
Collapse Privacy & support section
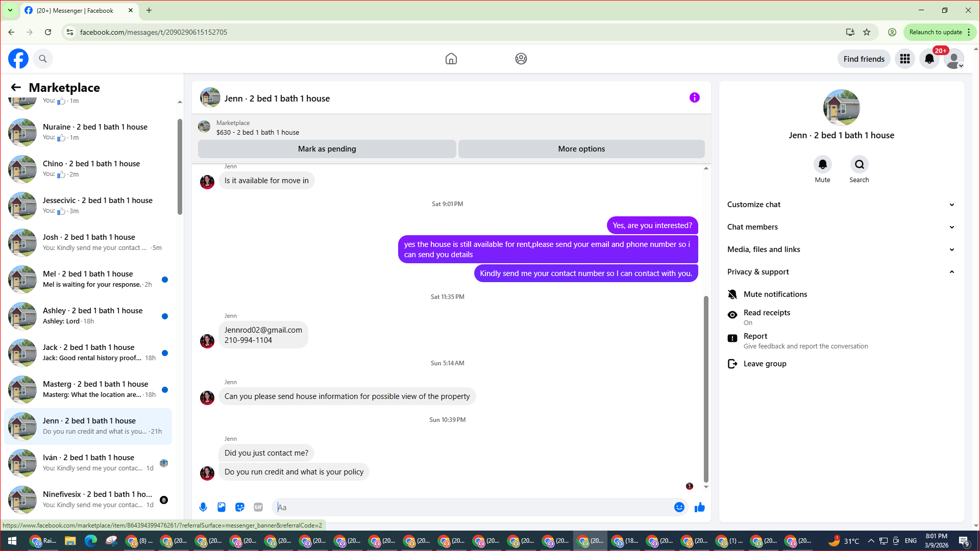(x=841, y=272)
